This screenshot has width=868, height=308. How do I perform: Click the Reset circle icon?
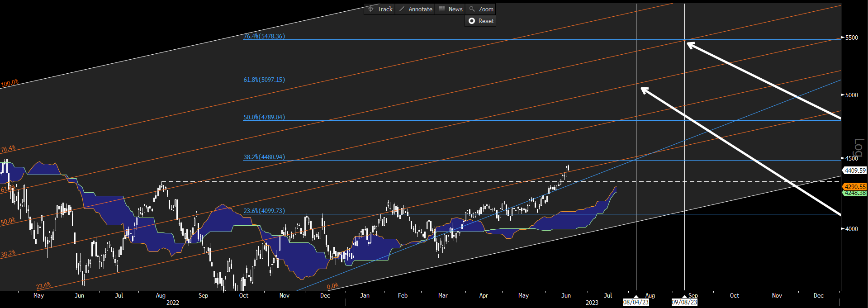tap(472, 21)
